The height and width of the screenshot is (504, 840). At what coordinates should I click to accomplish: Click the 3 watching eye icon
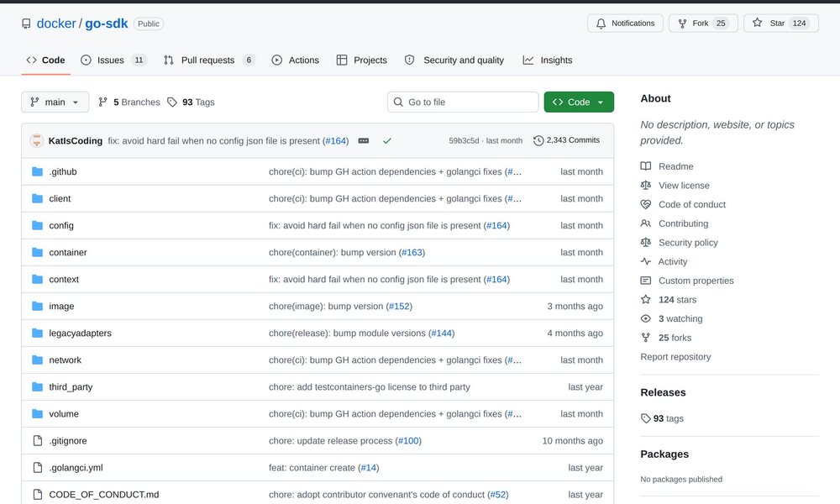pos(645,318)
